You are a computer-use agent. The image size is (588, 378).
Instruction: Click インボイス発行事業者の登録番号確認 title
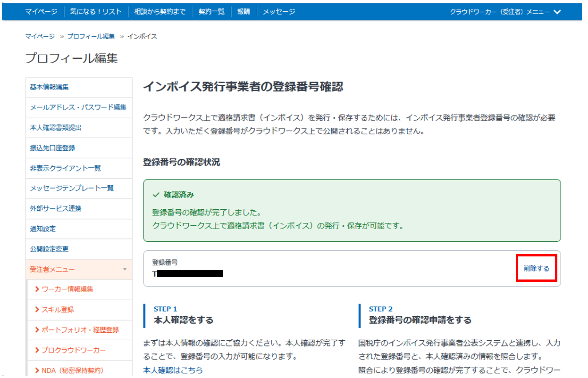coord(243,87)
